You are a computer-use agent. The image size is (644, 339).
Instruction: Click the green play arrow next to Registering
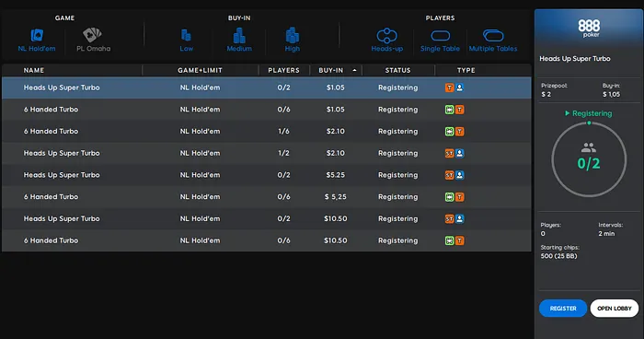pyautogui.click(x=568, y=113)
